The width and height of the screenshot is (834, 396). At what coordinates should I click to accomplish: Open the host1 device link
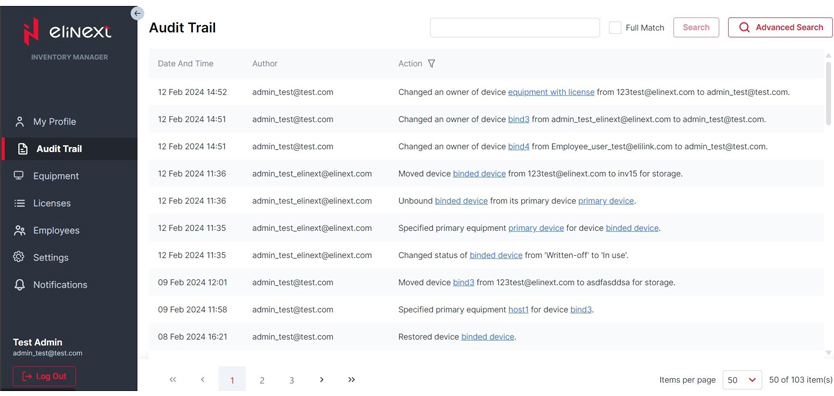[519, 309]
